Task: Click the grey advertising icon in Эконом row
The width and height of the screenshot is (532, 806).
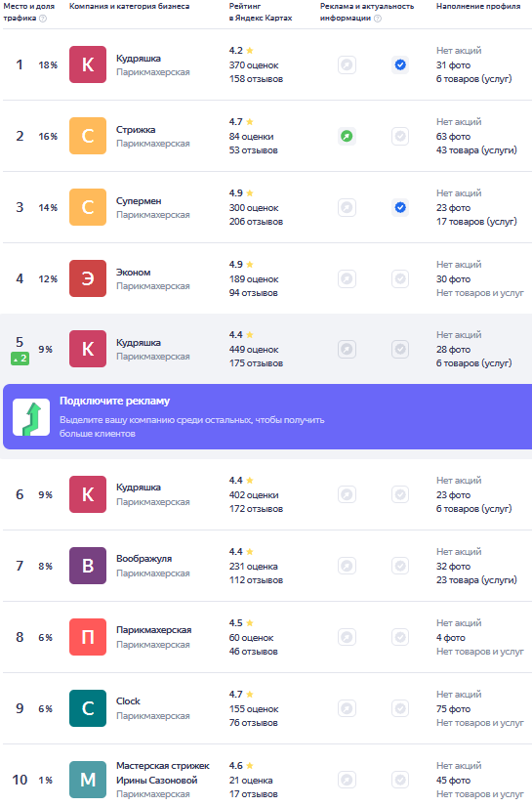Action: 348,278
